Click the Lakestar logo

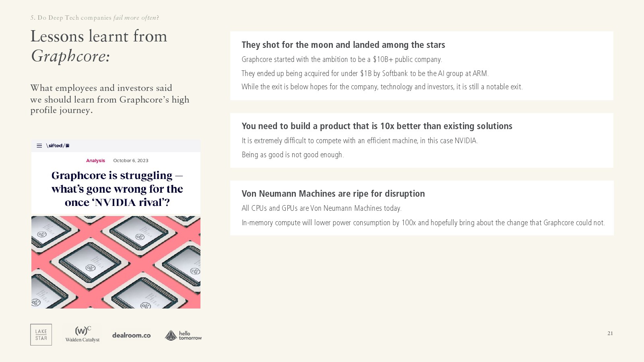click(41, 335)
